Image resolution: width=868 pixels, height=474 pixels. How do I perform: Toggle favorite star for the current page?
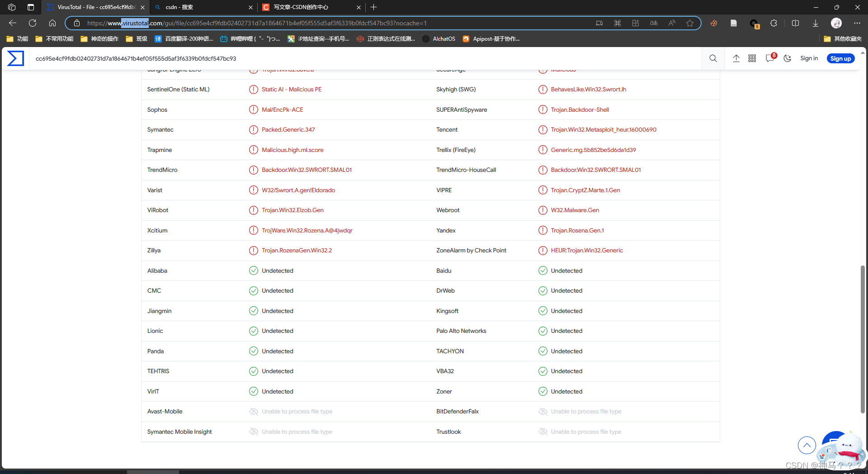click(690, 23)
